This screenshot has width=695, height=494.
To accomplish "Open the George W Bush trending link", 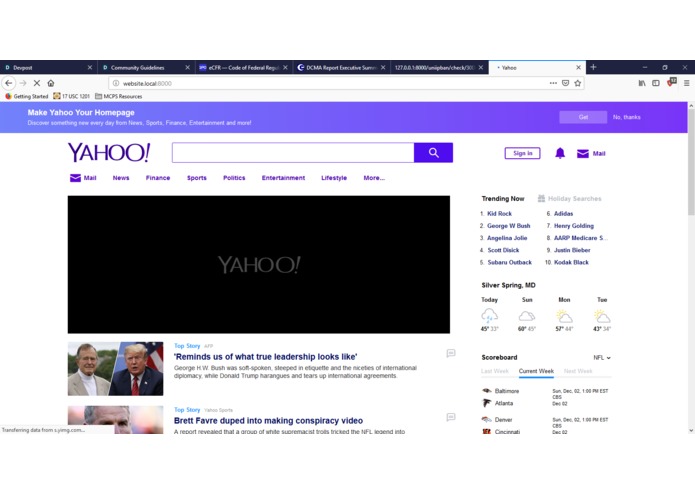I will (x=508, y=226).
